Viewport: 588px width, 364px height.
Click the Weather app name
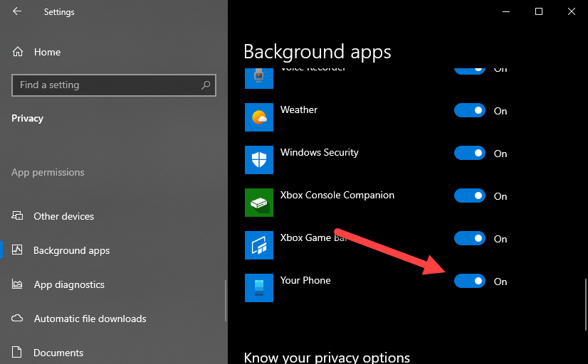pos(299,109)
